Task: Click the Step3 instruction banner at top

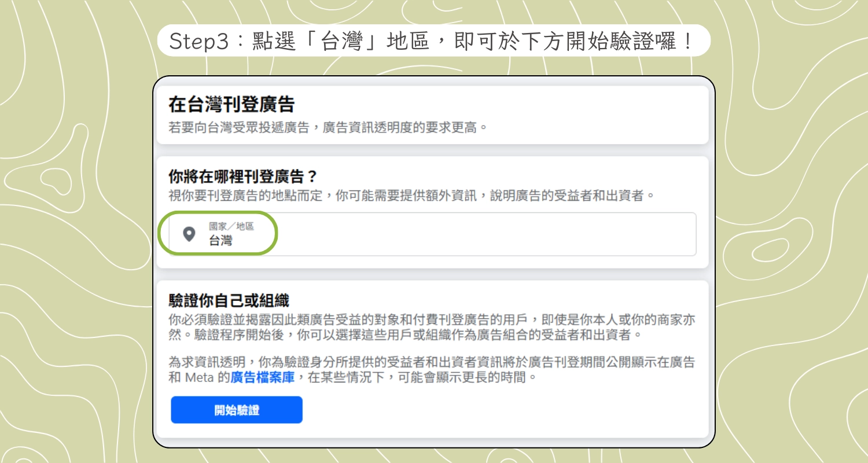Action: click(433, 41)
